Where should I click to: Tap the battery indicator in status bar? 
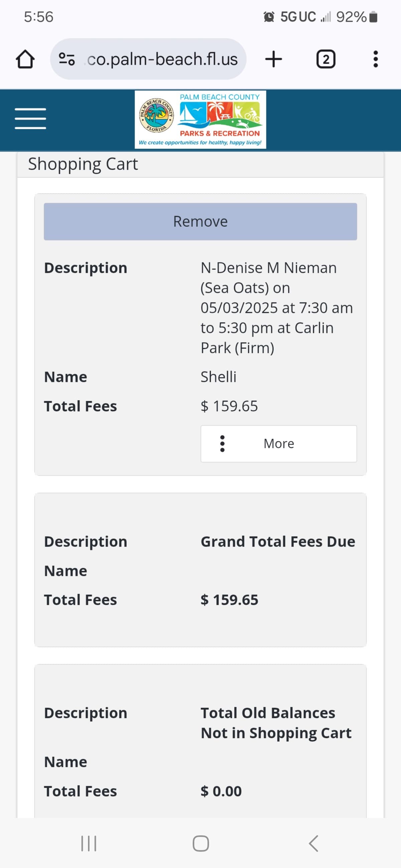[373, 17]
